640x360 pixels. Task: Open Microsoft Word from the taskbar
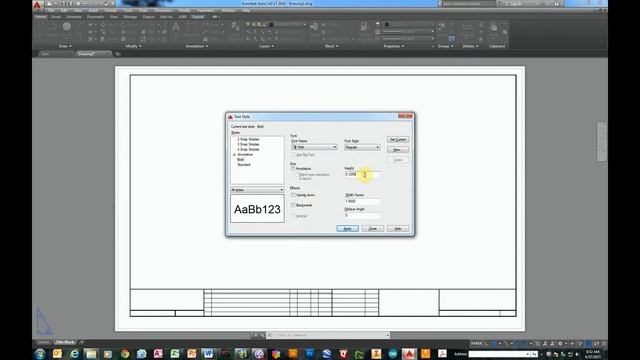(208, 354)
